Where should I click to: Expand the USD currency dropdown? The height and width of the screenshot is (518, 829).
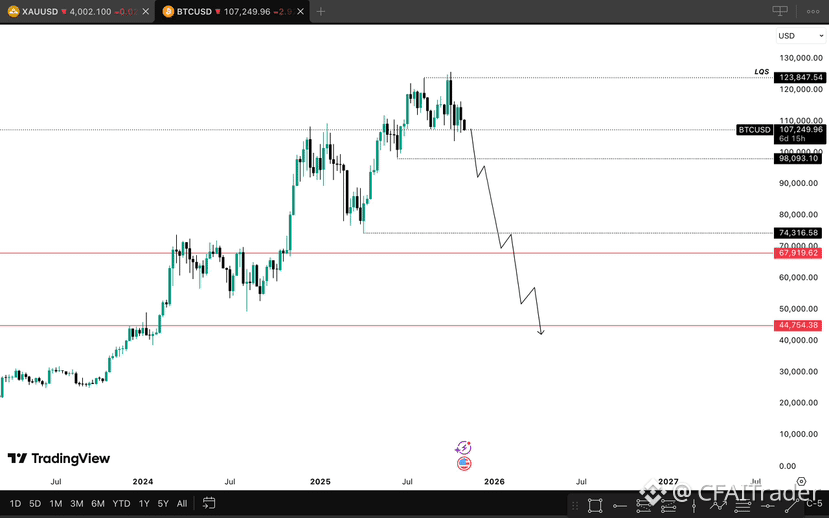[800, 35]
